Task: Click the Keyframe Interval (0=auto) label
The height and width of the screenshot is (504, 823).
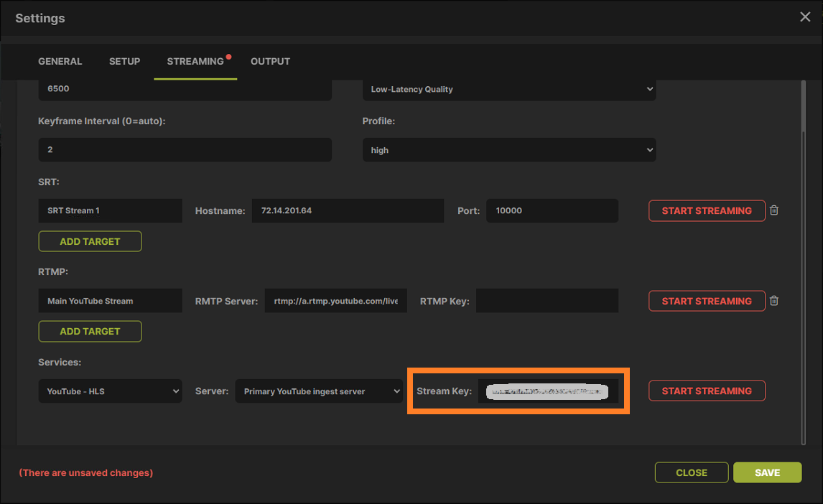Action: [102, 121]
